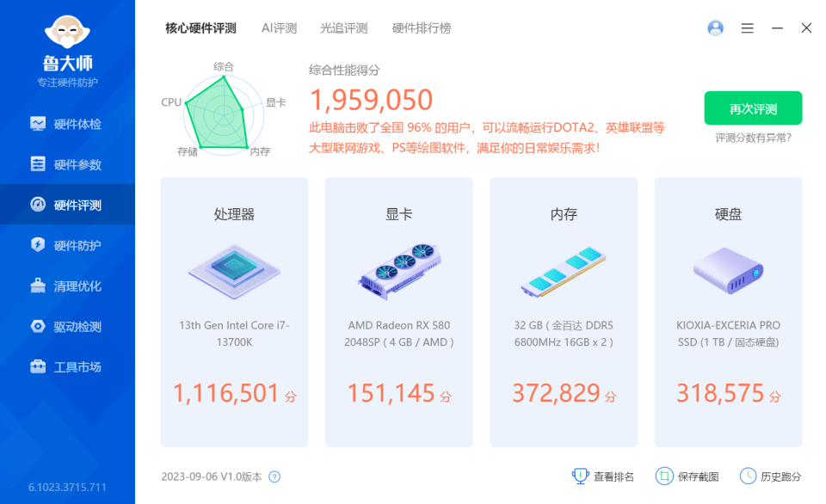Click version number 6.1023.3715.711
Image resolution: width=826 pixels, height=504 pixels.
(67, 487)
